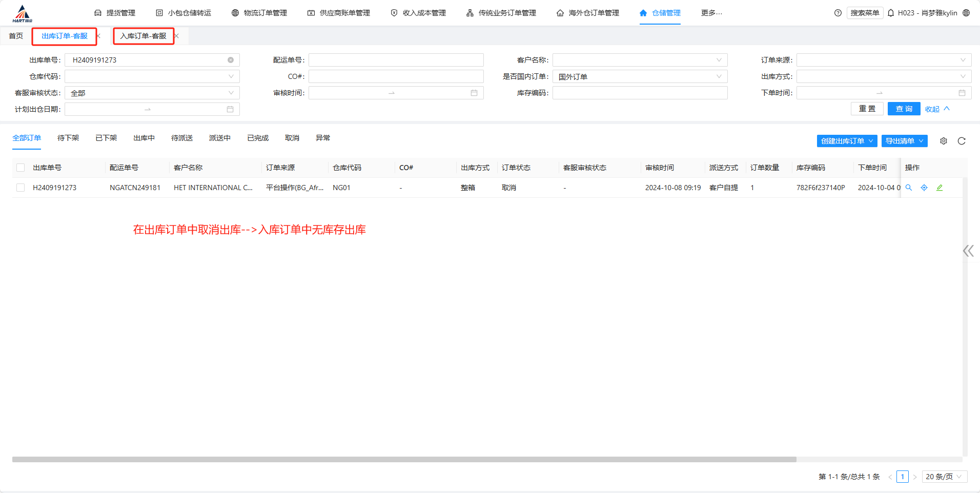Select the checkbox for order H2409191273
The image size is (980, 493).
pyautogui.click(x=21, y=188)
